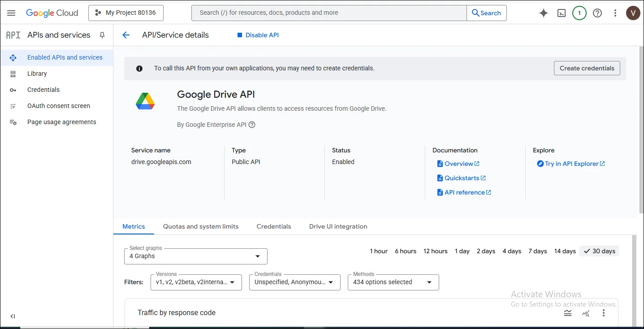Select the 4 days time range

click(x=512, y=251)
